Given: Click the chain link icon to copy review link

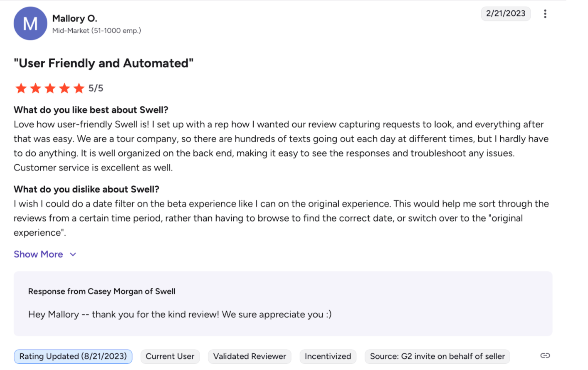Looking at the screenshot, I should coord(545,355).
